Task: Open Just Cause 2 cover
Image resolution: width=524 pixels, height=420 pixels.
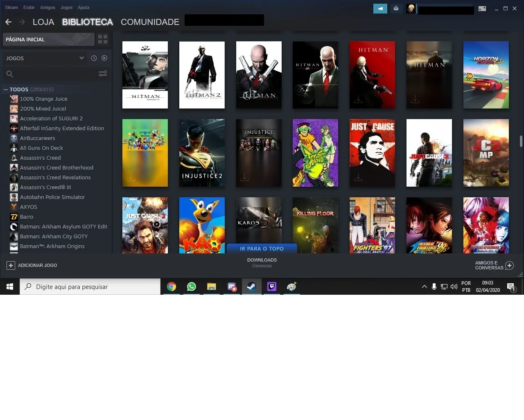Action: pyautogui.click(x=429, y=153)
